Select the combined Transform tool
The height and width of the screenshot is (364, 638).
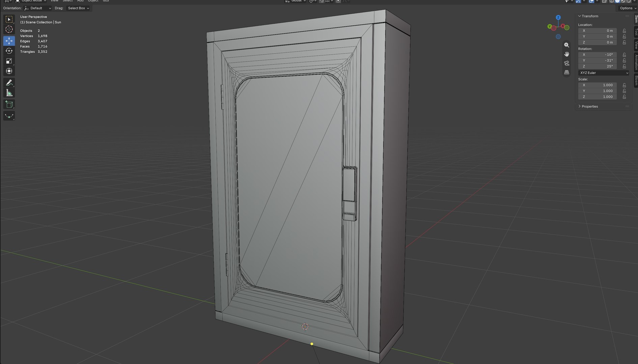9,71
